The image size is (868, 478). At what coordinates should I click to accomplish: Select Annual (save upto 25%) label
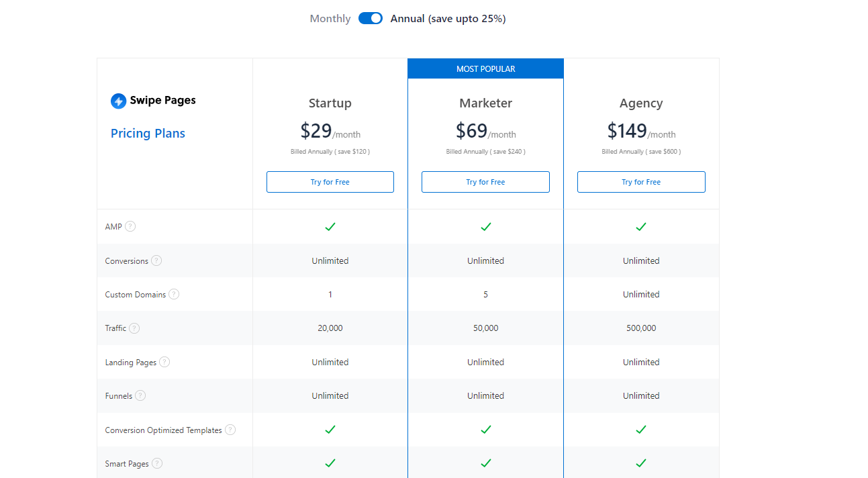[448, 19]
